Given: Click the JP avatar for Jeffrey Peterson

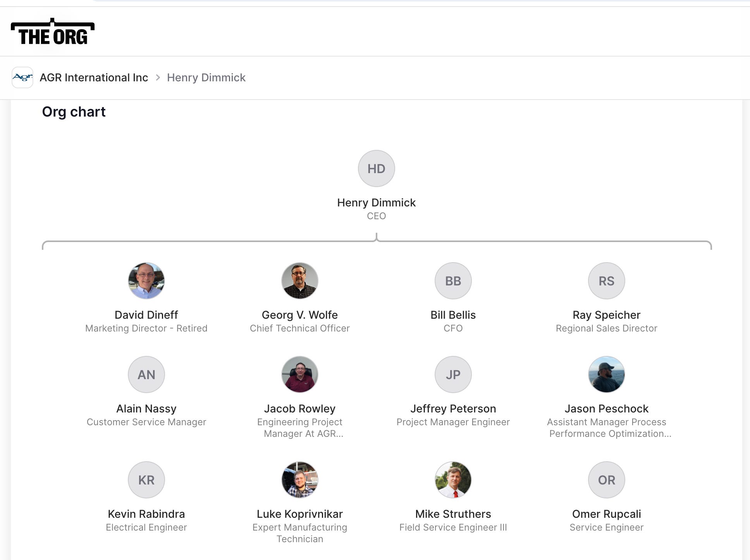Looking at the screenshot, I should (453, 374).
